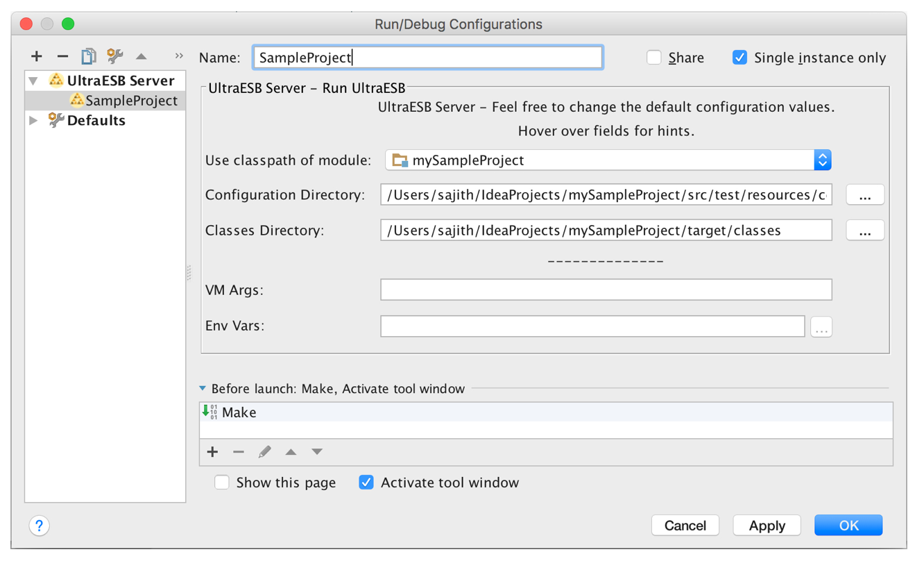Open the classpath module dropdown
Screen dimensions: 924x561
(x=608, y=160)
